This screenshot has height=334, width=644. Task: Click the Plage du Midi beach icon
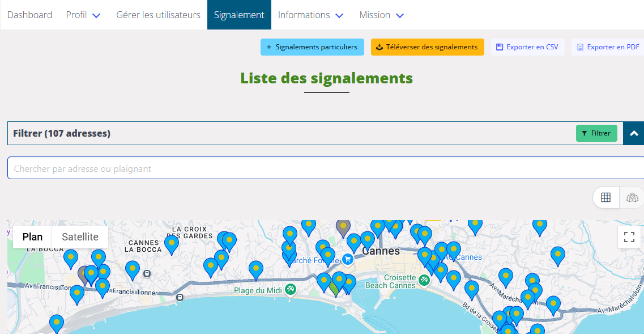290,289
